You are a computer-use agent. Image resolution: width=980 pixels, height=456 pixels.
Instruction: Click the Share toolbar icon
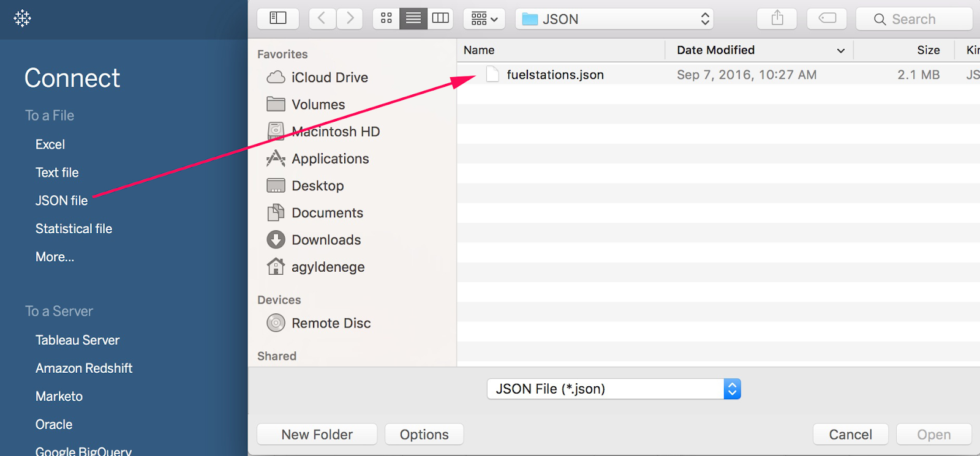coord(777,18)
